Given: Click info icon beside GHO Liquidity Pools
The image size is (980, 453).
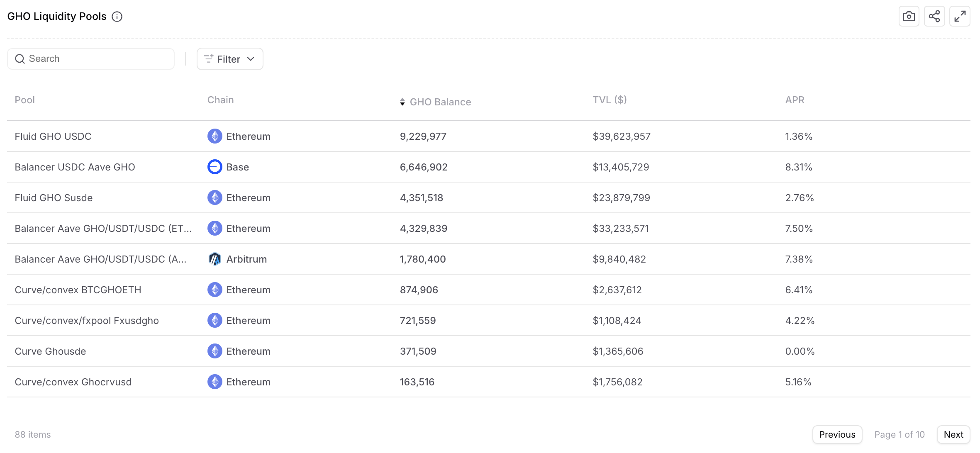Looking at the screenshot, I should click(x=117, y=17).
